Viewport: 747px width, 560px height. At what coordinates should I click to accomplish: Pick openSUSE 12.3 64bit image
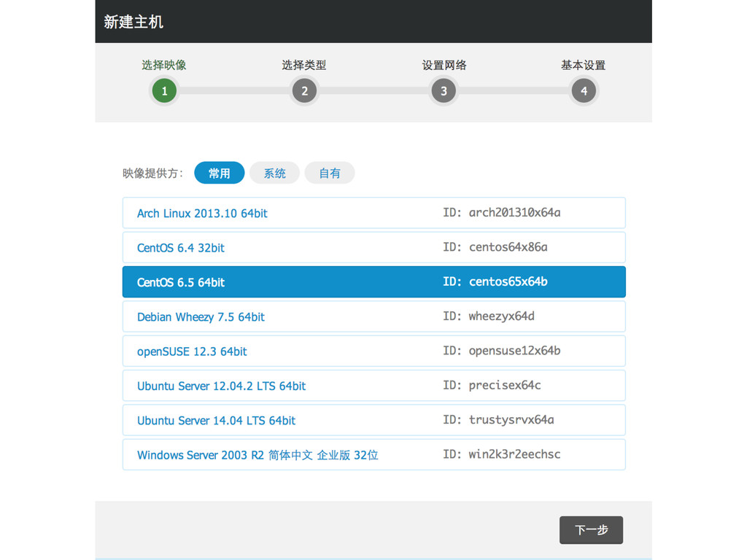[374, 351]
